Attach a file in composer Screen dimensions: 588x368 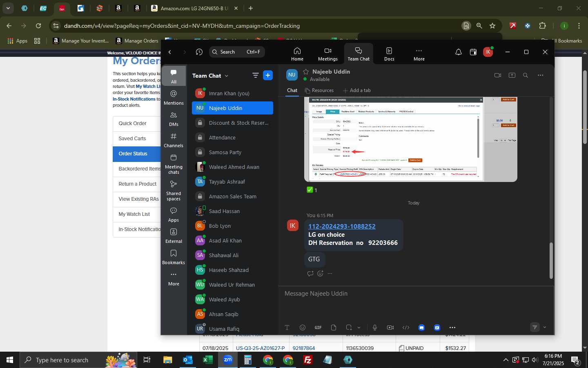click(334, 328)
